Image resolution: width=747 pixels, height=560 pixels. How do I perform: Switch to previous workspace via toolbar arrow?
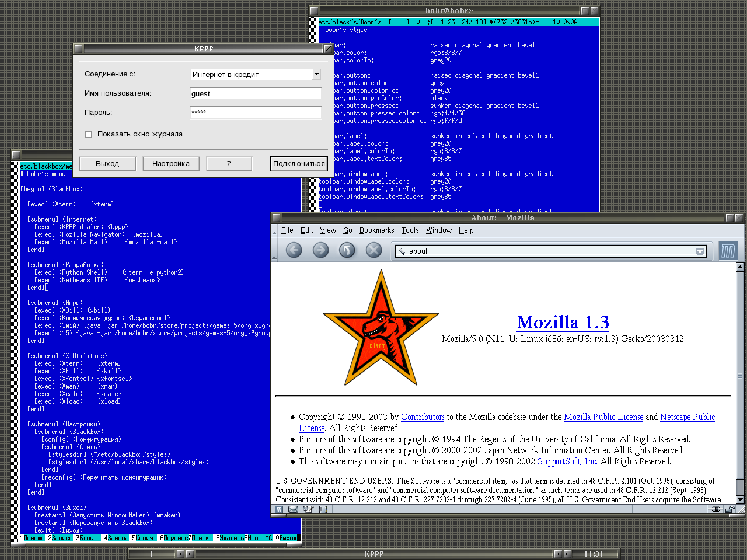pos(180,554)
